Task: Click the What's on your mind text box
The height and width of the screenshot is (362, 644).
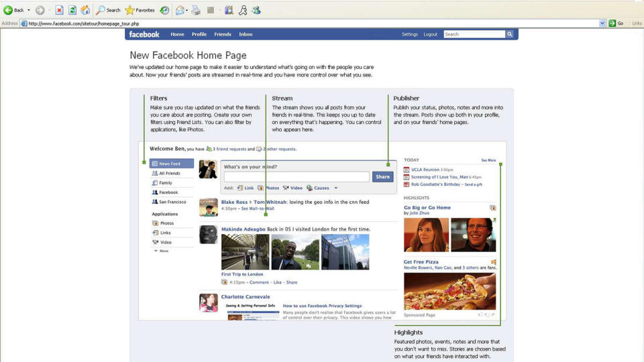Action: pos(297,177)
